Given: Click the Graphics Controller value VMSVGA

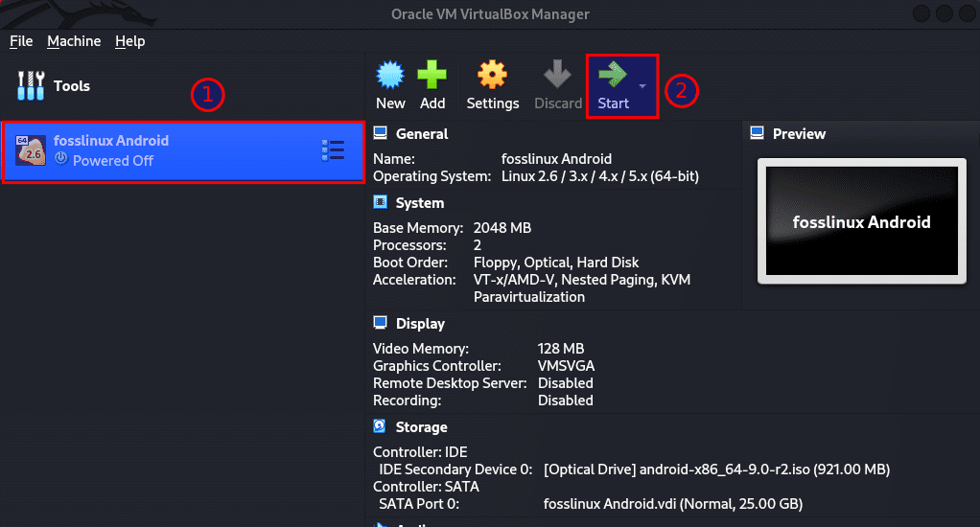Looking at the screenshot, I should pyautogui.click(x=567, y=367).
